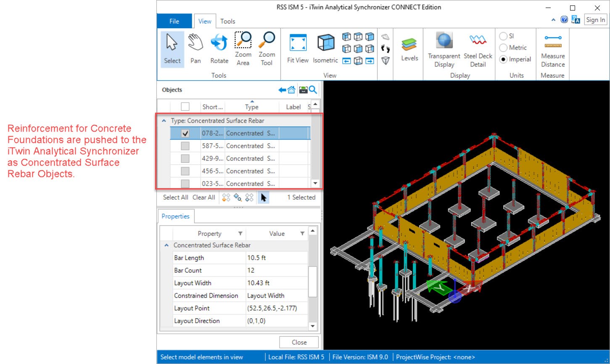Activate the Select arrow tool in ribbon
This screenshot has width=610, height=364.
click(x=172, y=49)
